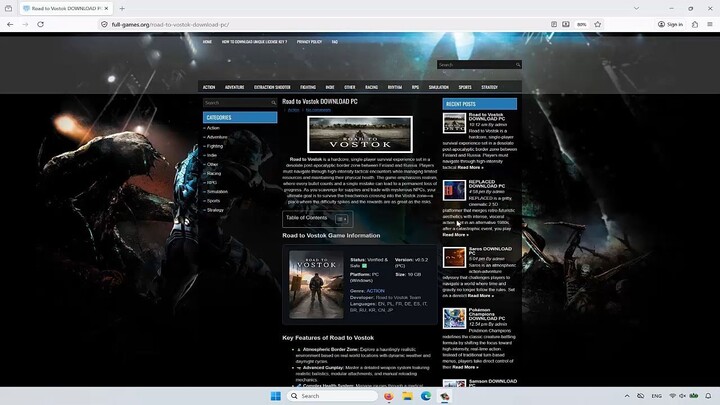Open Fighting in the genre navbar
This screenshot has height=405, width=720.
[308, 87]
